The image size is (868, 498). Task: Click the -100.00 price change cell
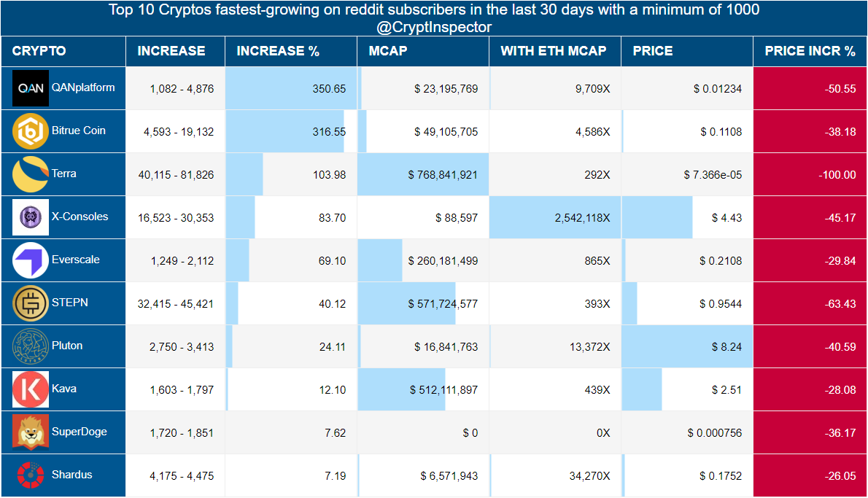(810, 175)
